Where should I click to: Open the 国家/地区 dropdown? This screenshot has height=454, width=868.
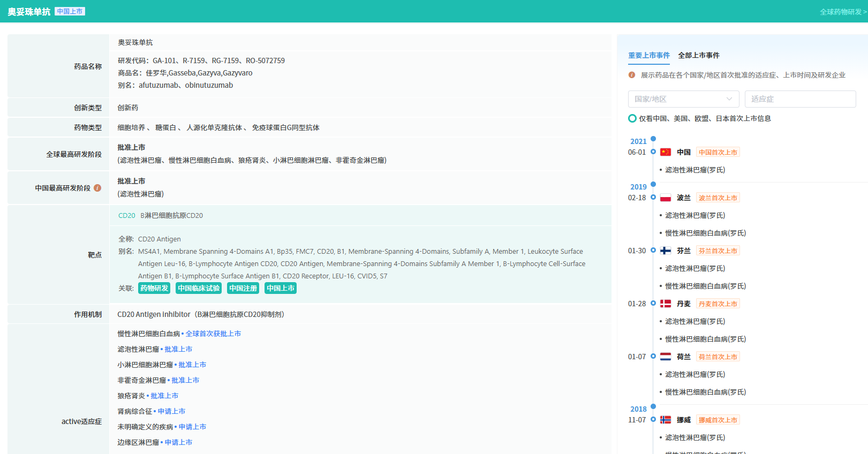click(683, 99)
